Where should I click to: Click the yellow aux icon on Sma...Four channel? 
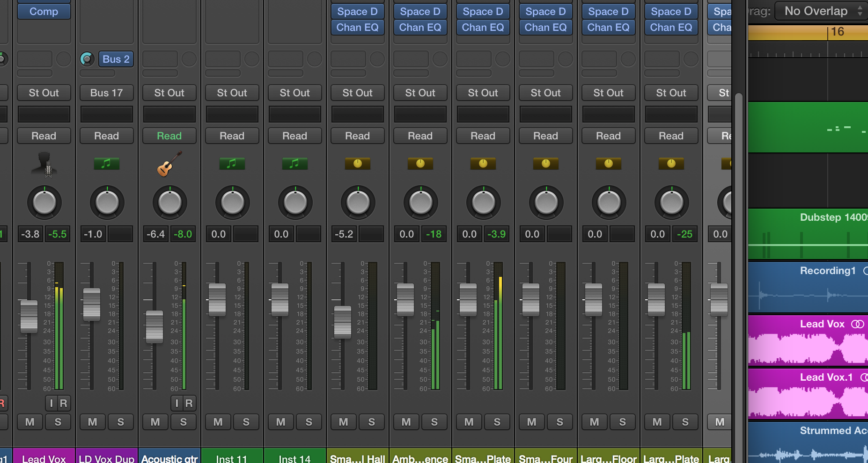pyautogui.click(x=545, y=163)
